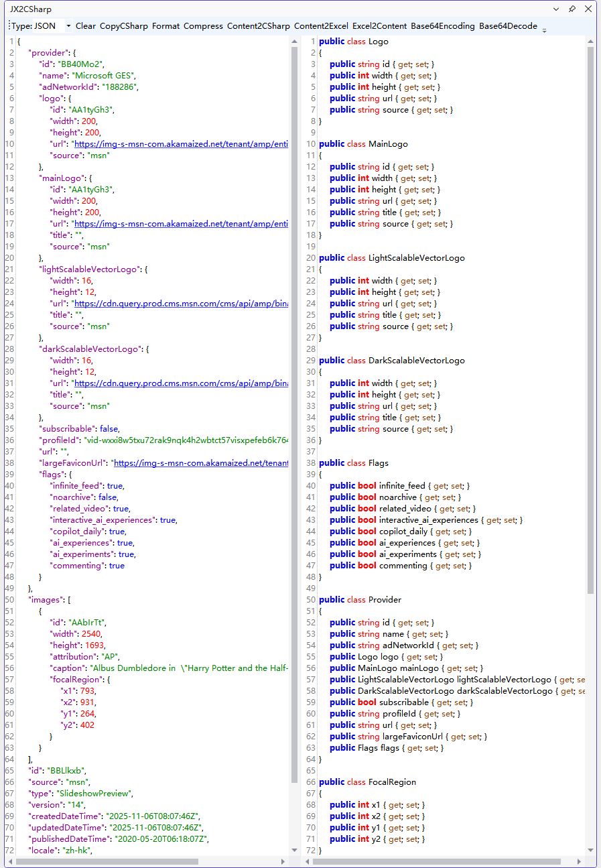Click Base64Encoding toolbar item
Screen dimensions: 601x868
point(442,26)
